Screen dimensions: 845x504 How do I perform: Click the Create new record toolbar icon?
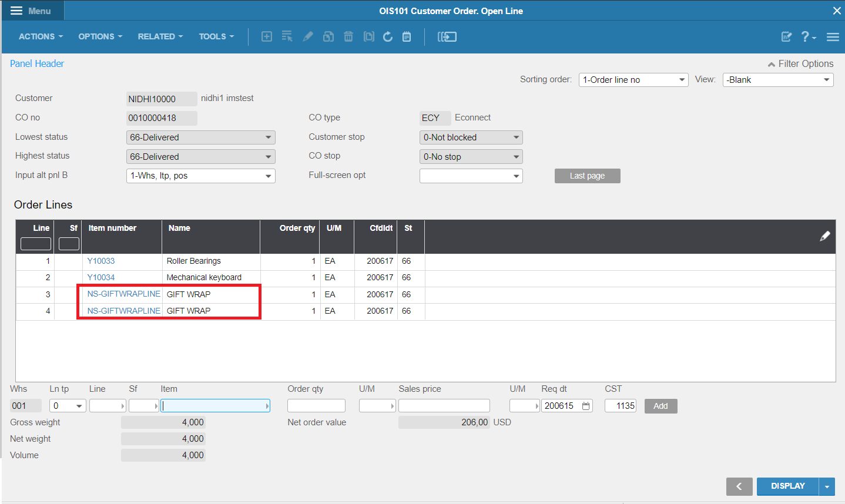point(267,36)
